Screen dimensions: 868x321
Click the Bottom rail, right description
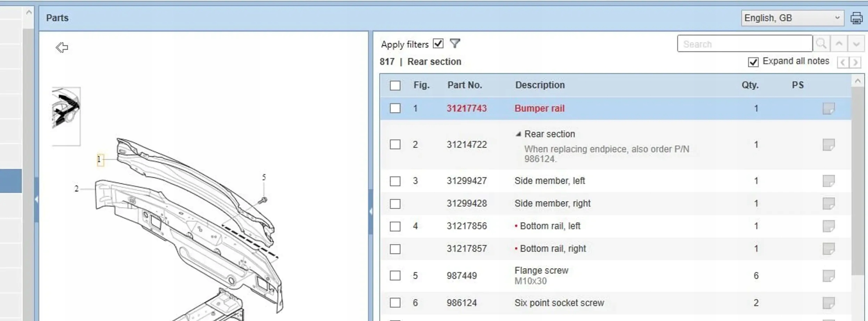(x=553, y=248)
